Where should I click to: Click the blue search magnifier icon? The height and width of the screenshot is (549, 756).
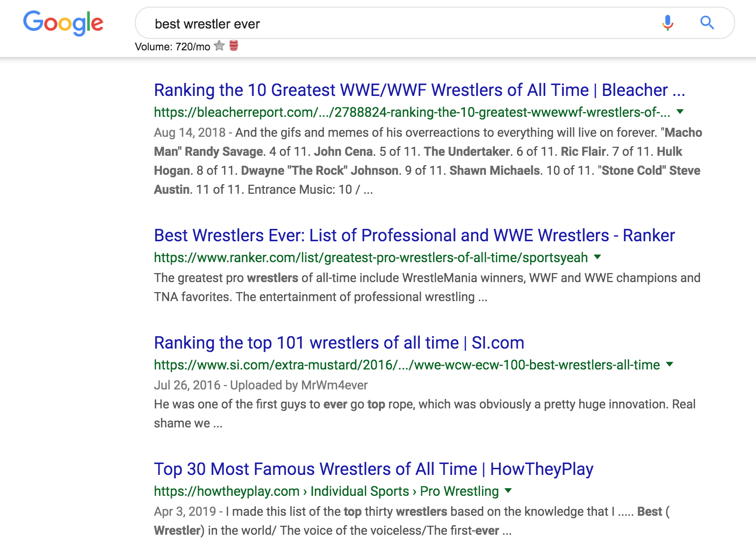(707, 22)
